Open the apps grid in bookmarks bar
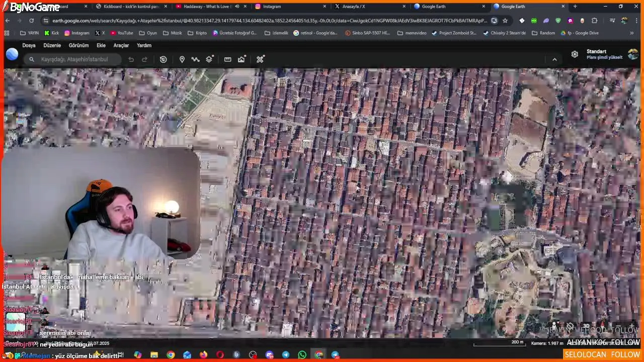644x362 pixels. point(7,33)
